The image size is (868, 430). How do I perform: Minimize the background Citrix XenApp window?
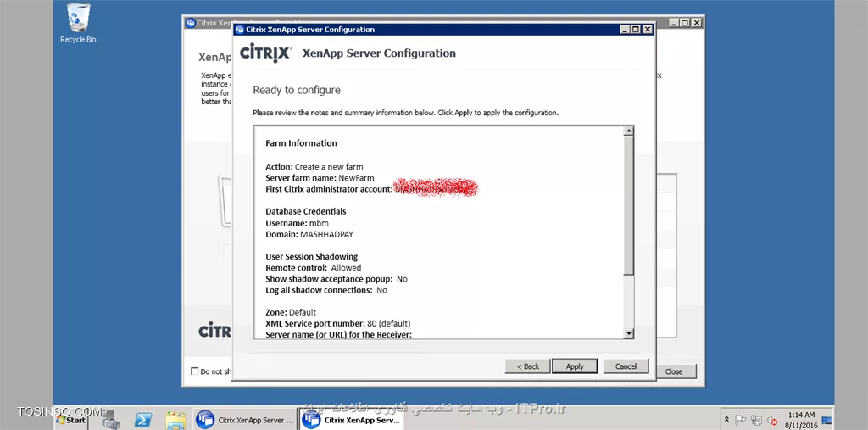pos(674,23)
